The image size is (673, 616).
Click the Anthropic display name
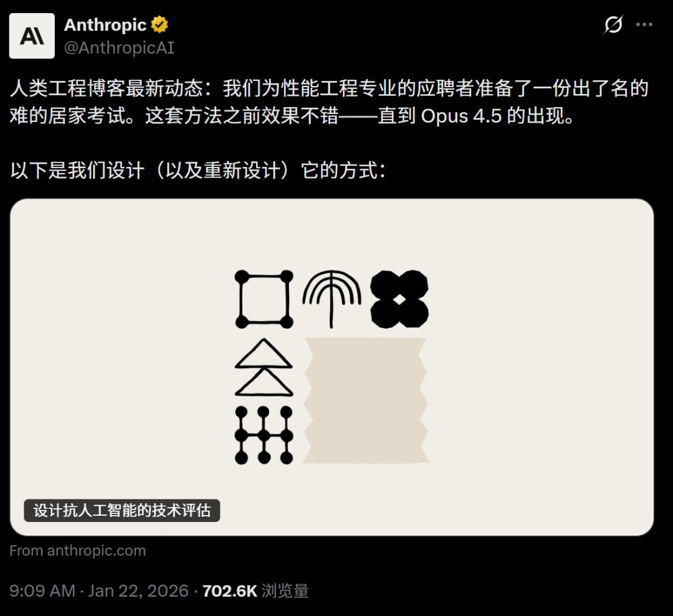coord(105,25)
